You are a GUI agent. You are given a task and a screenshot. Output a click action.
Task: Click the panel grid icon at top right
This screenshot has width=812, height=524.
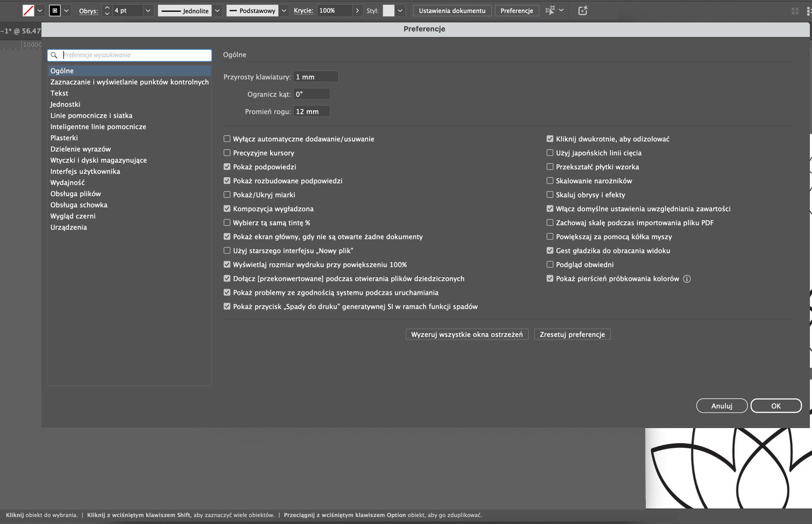[x=795, y=11]
